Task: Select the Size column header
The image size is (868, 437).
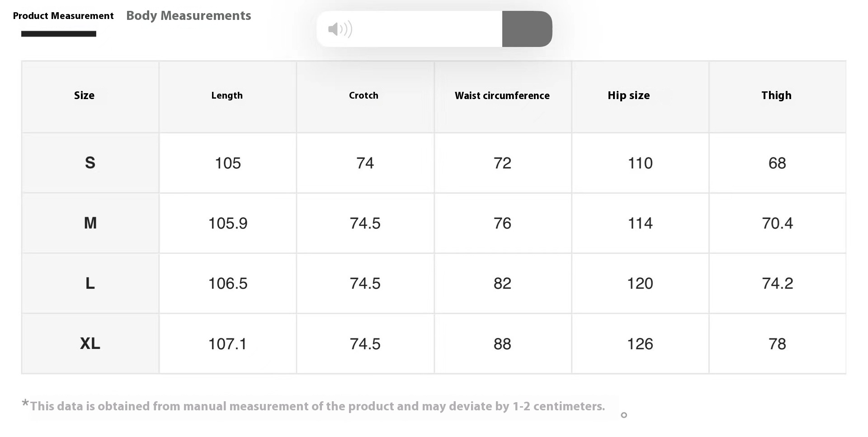Action: pos(84,95)
